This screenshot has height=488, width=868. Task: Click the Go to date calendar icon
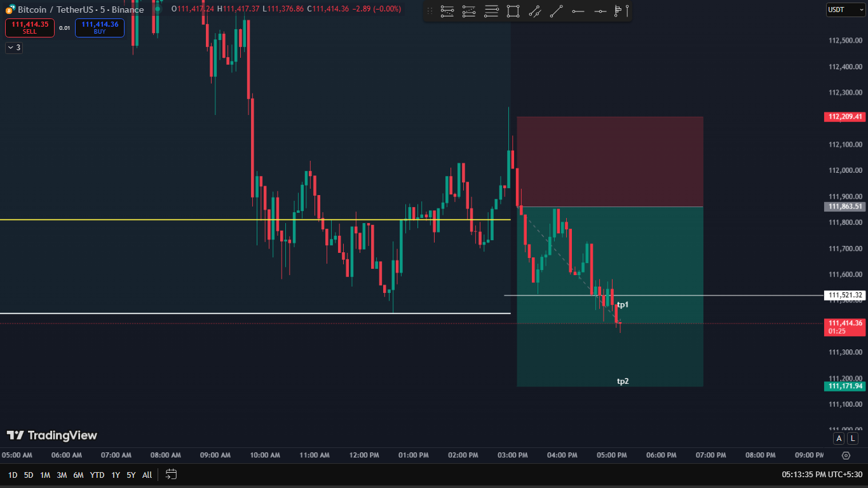pos(171,474)
